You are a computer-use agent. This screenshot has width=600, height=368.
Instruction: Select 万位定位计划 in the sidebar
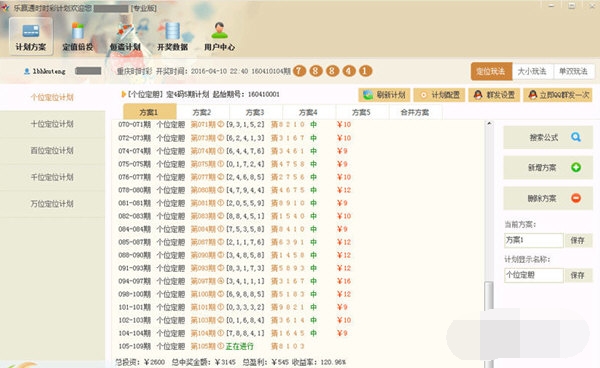52,204
